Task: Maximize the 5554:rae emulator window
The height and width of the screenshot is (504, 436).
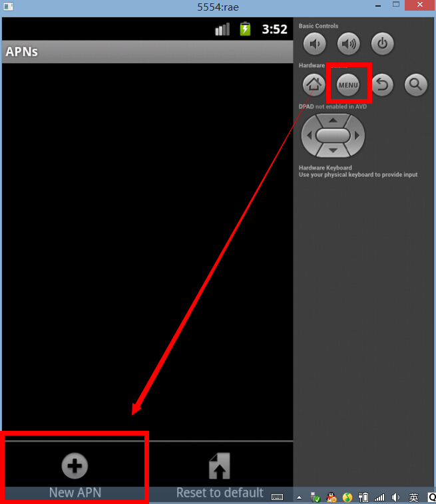Action: tap(396, 5)
